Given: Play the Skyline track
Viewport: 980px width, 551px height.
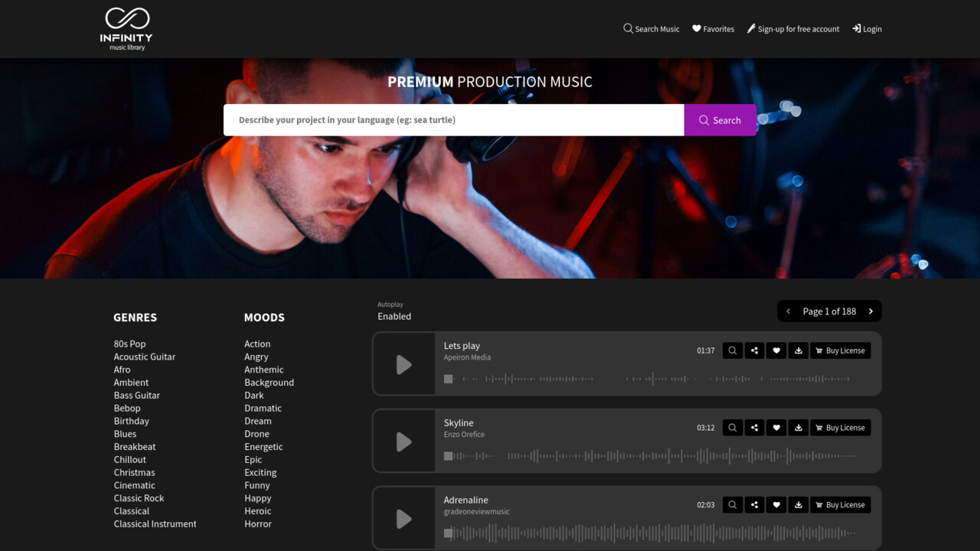Looking at the screenshot, I should point(403,442).
